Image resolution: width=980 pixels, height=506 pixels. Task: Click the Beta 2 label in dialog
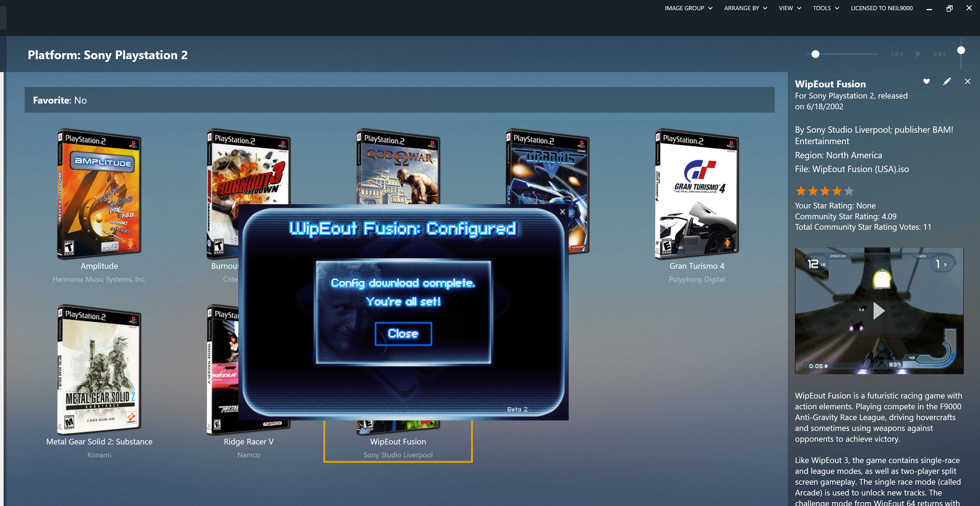coord(517,409)
